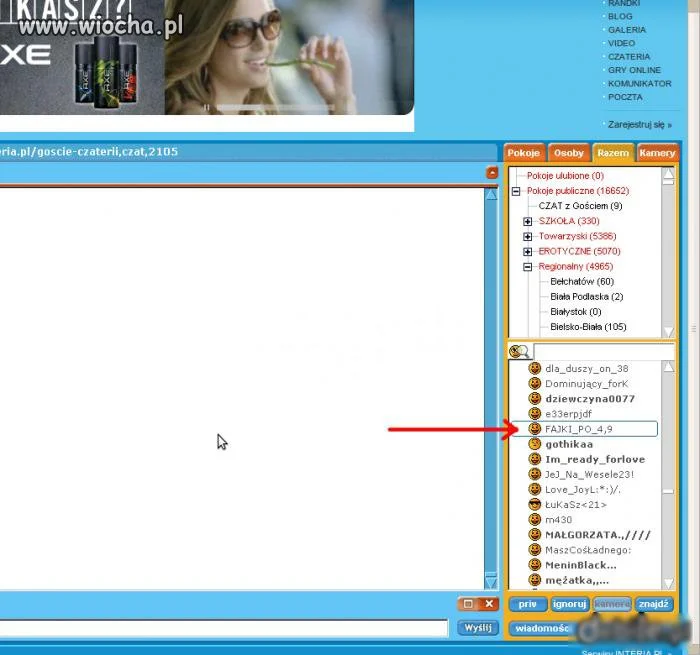The height and width of the screenshot is (655, 700).
Task: Click smiley icon next to JeJ_Na_Wesele23!
Action: [x=534, y=475]
